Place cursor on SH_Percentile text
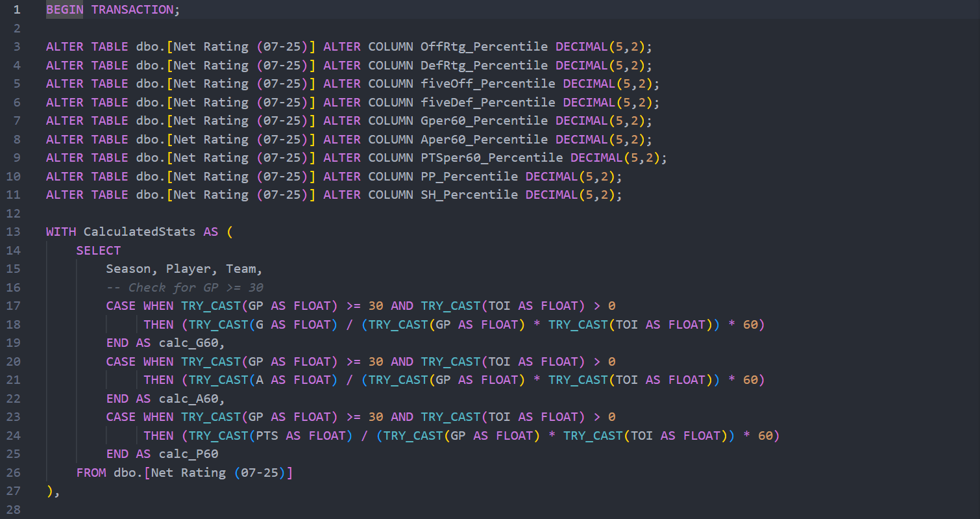This screenshot has width=980, height=519. pyautogui.click(x=469, y=195)
